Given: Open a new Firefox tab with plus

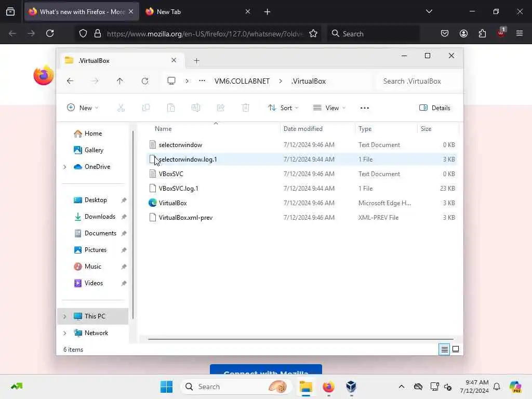Looking at the screenshot, I should coord(267,12).
